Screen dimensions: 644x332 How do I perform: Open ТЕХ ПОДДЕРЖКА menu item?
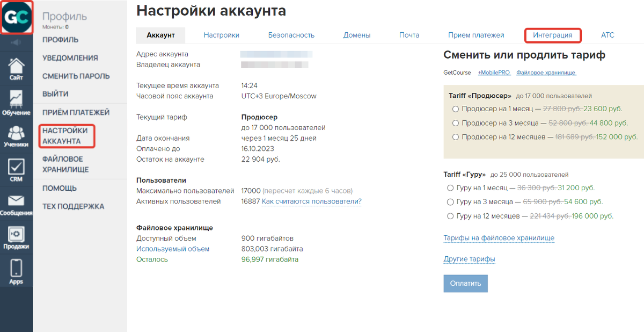click(x=74, y=207)
